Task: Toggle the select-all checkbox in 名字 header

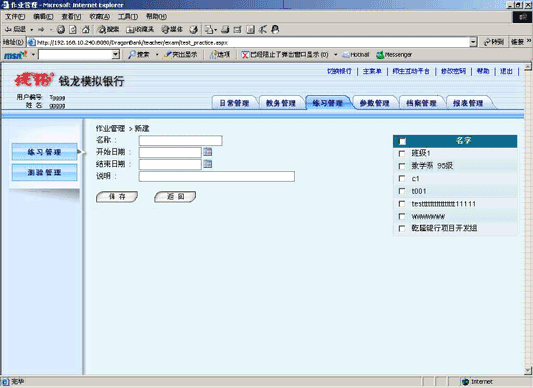Action: coord(402,141)
